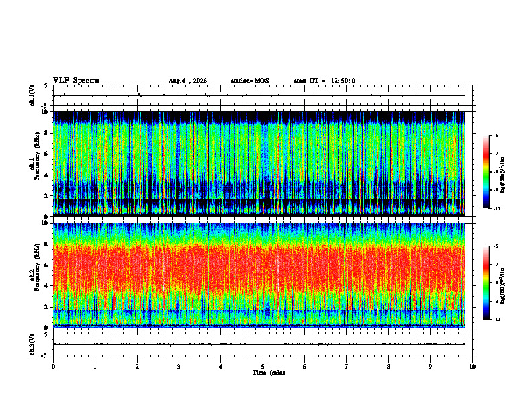This screenshot has width=532, height=411.
Task: Click the "3" tick on the Time axis
Action: [x=179, y=367]
